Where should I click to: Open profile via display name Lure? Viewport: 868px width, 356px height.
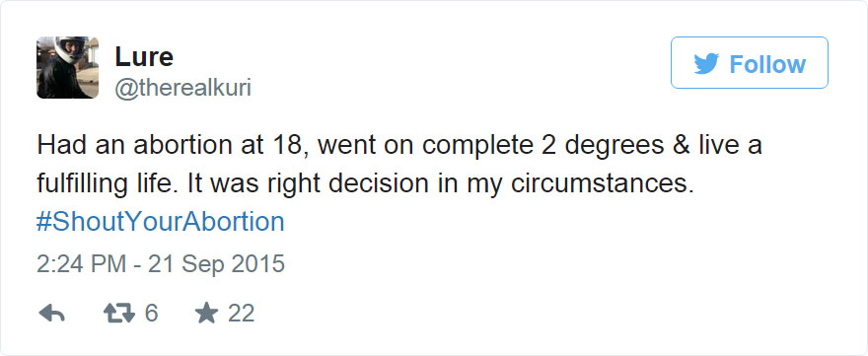[144, 56]
